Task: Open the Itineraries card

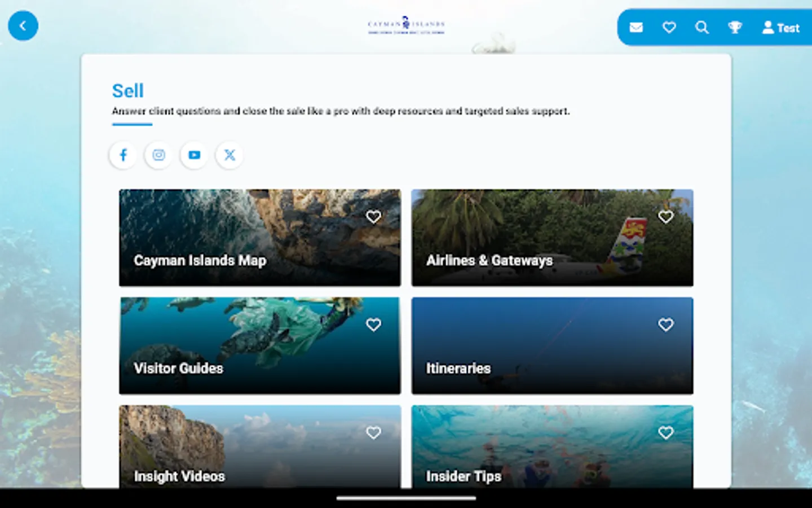Action: tap(553, 345)
